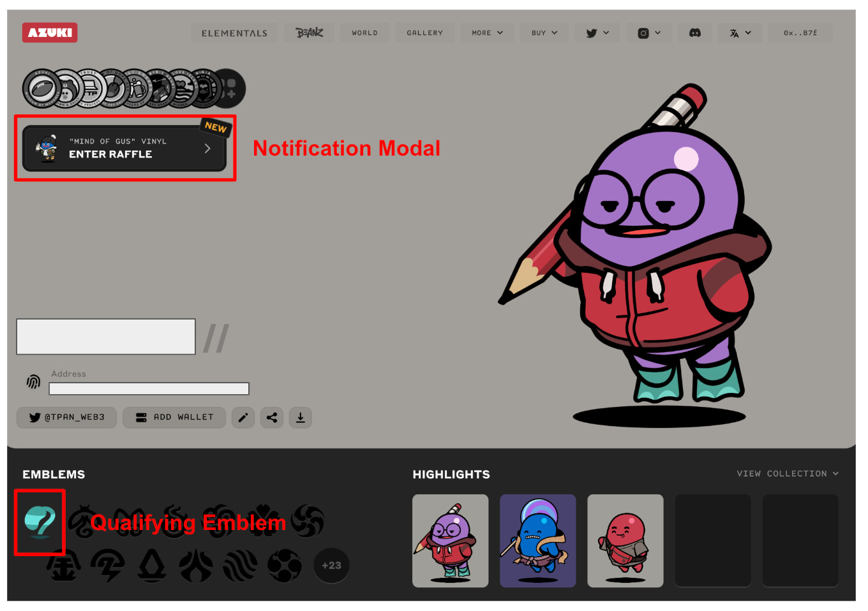
Task: Open the language translate dropdown
Action: [740, 33]
